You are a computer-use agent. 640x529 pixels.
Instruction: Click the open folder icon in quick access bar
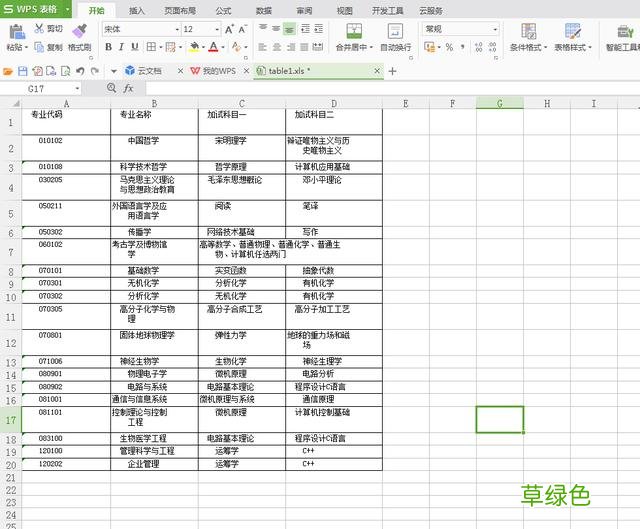(x=8, y=71)
